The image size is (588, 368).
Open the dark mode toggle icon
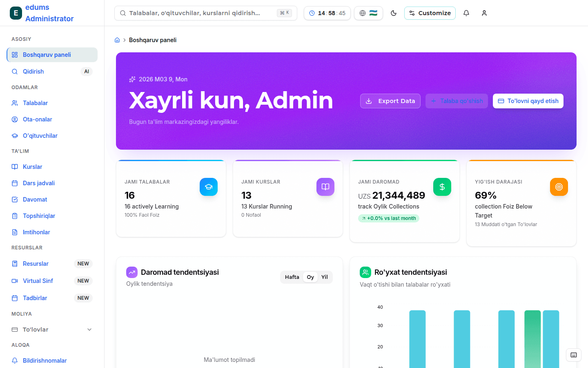[393, 13]
